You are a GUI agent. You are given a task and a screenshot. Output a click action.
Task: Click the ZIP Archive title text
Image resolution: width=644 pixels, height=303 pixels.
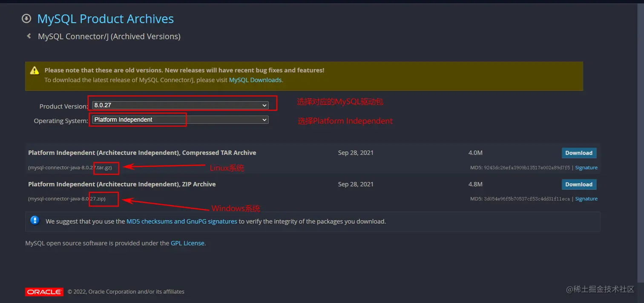(122, 184)
